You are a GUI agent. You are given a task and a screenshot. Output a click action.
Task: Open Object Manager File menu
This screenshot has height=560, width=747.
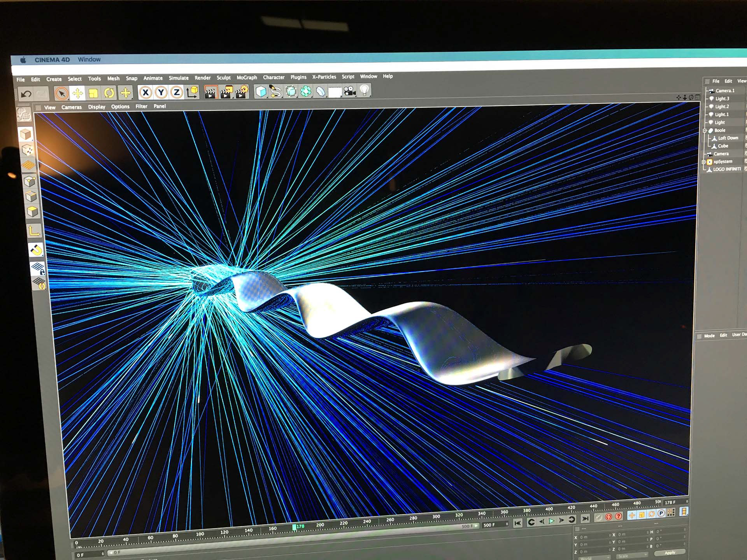click(716, 81)
